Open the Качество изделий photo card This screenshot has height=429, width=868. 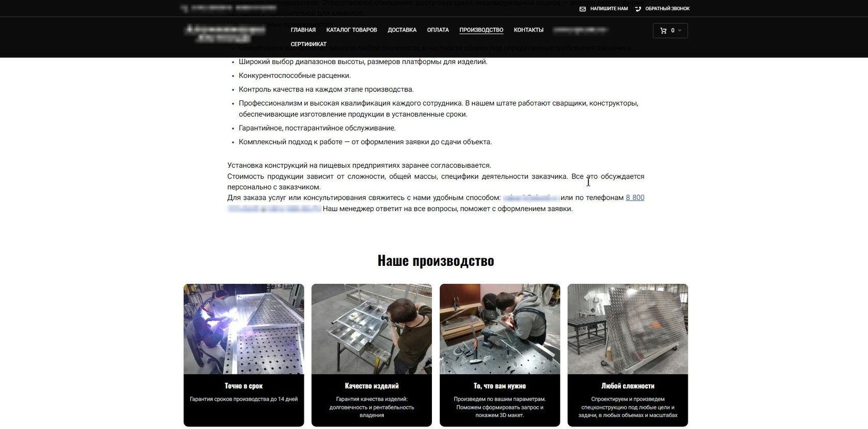[x=371, y=329]
